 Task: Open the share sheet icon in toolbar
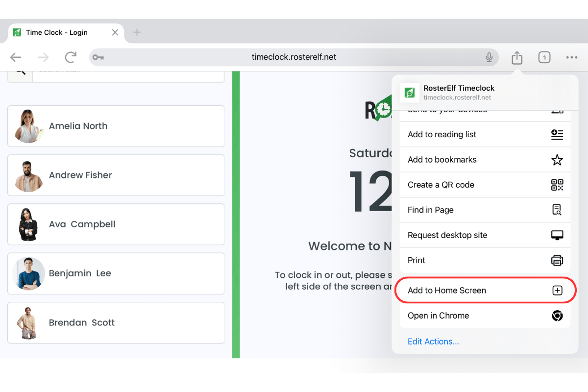pos(516,57)
